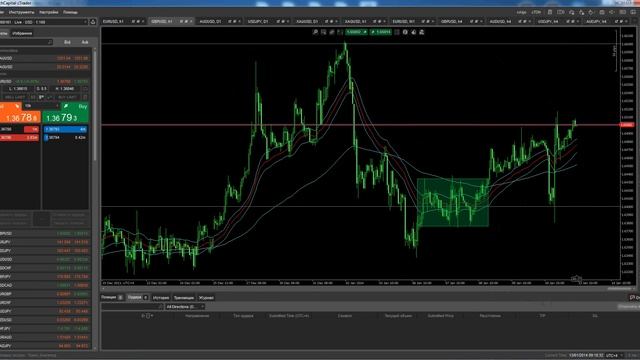Switch to the AUDJPY, h4 chart tab
The height and width of the screenshot is (360, 640).
click(x=596, y=21)
